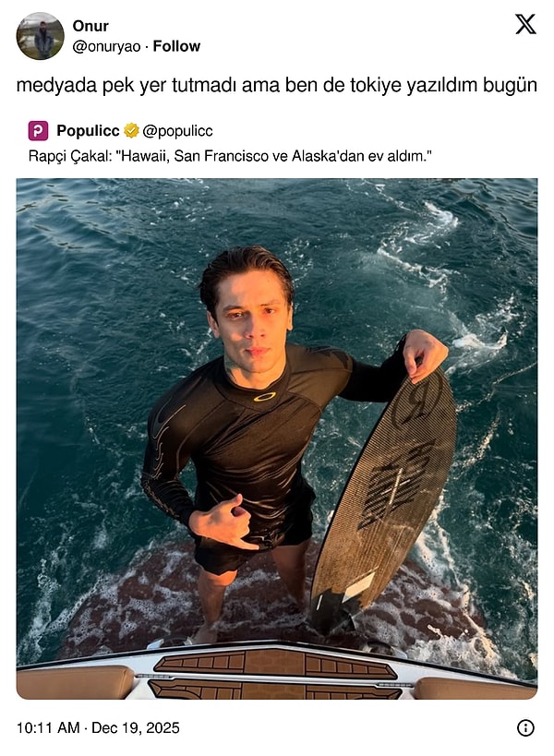Click the 10:11 AM timestamp

coord(48,727)
